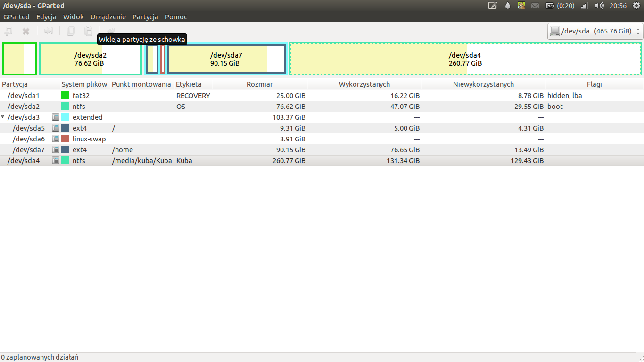This screenshot has height=362, width=644.
Task: Sort by the Partycja column header
Action: coord(30,84)
